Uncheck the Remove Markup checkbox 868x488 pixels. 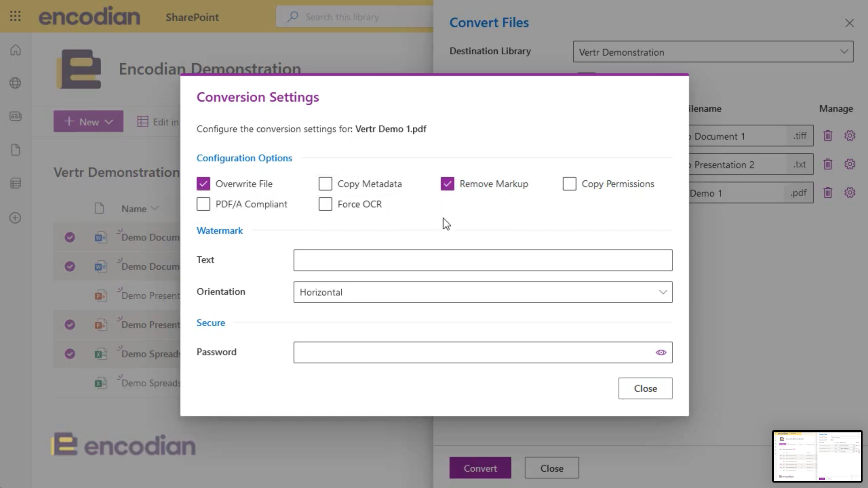tap(448, 183)
